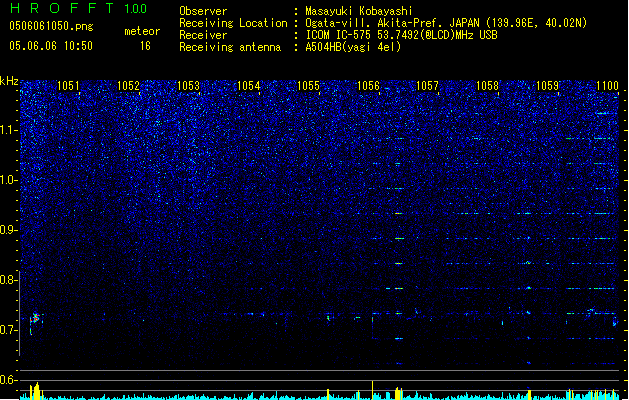Click the Observer field label
This screenshot has width=629, height=400.
point(203,11)
